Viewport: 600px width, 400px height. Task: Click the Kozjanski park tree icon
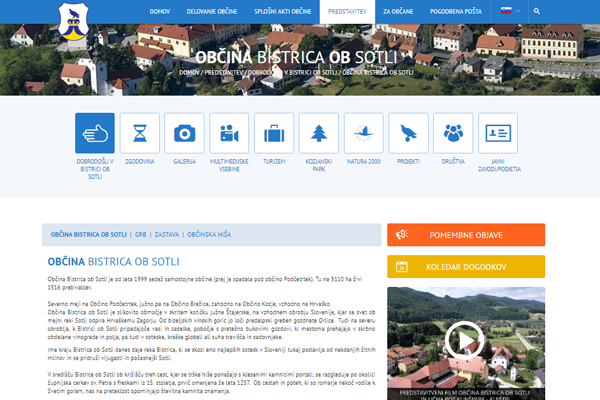tap(319, 133)
